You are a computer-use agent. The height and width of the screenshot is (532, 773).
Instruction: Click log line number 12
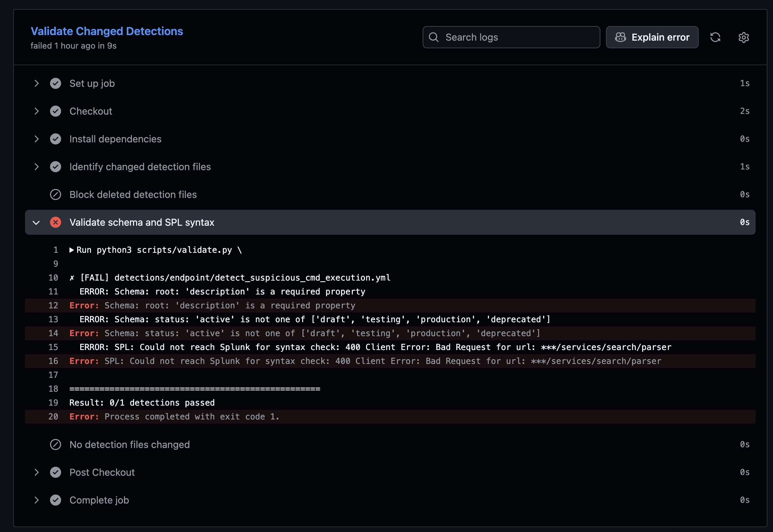(53, 306)
